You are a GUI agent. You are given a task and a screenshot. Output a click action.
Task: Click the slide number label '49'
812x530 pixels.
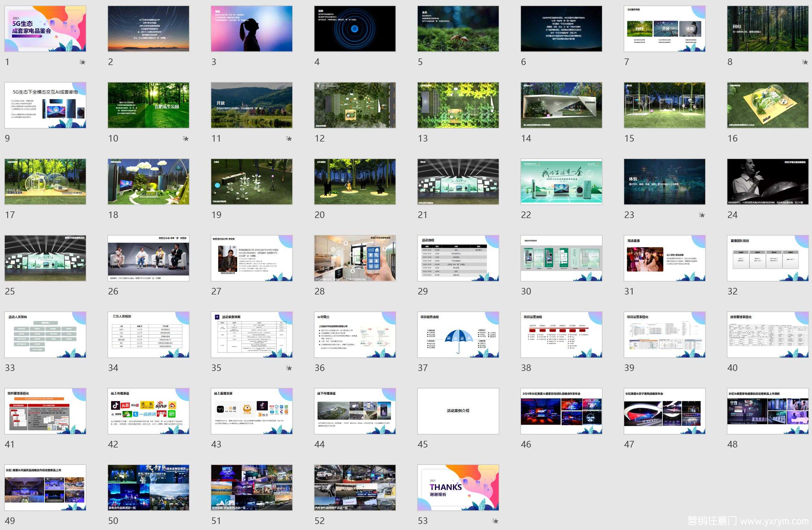pos(10,520)
